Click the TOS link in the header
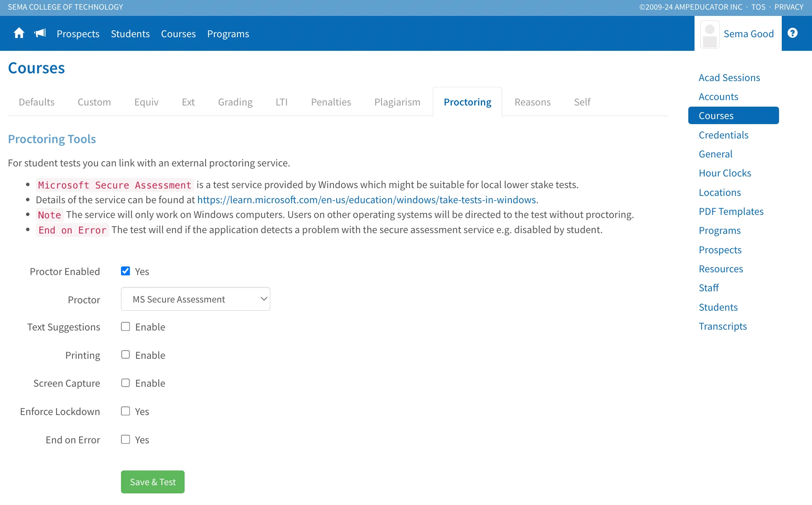 [758, 7]
